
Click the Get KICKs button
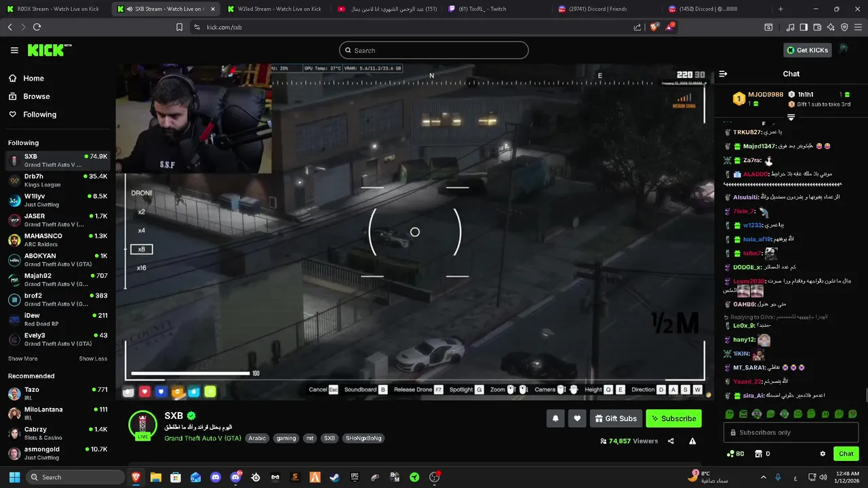coord(807,50)
